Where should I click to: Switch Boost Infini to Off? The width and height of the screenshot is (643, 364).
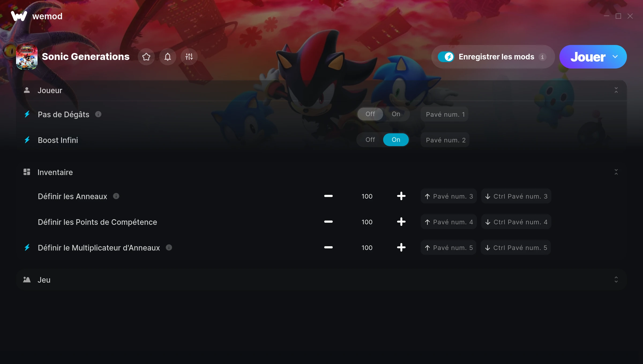(x=370, y=140)
